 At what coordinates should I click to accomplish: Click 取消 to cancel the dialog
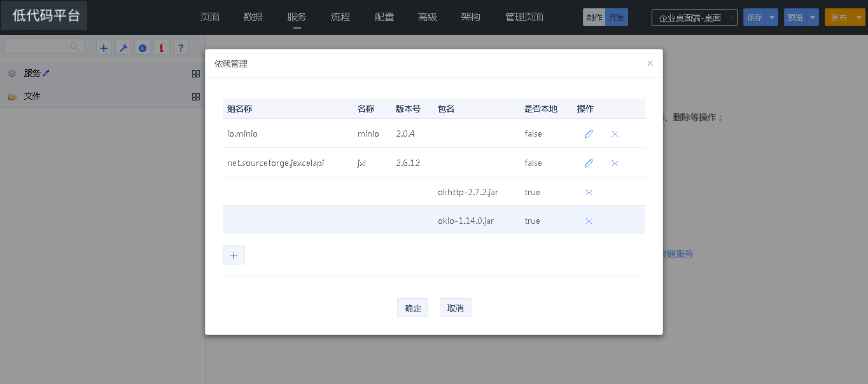point(455,308)
